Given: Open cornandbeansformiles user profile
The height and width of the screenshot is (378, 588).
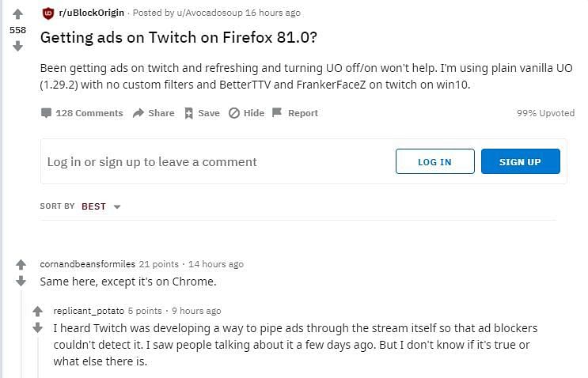Looking at the screenshot, I should 87,264.
